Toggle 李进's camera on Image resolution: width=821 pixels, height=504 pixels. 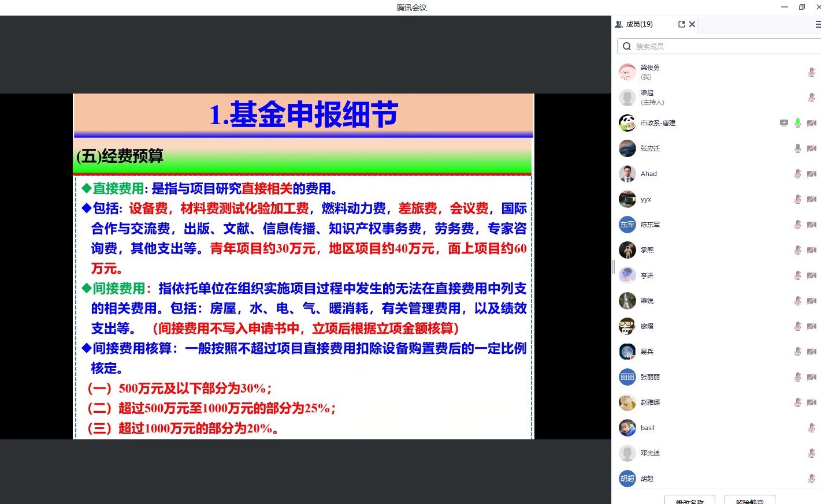pos(811,275)
